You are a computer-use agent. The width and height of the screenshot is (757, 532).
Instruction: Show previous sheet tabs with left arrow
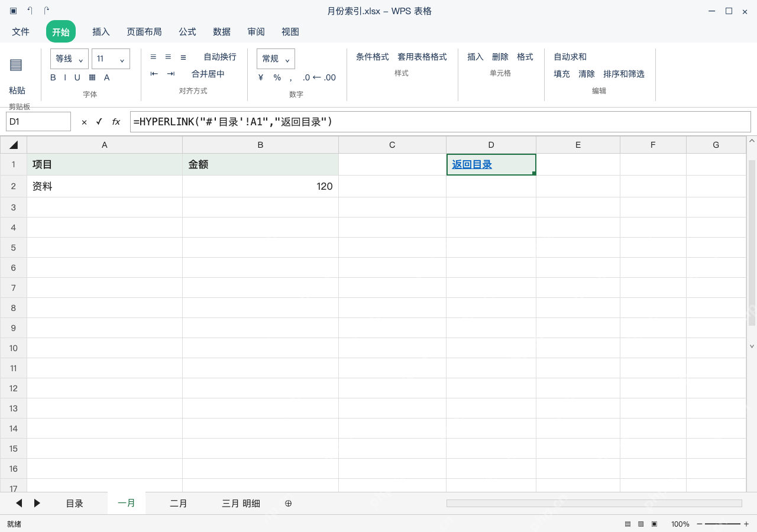[19, 503]
